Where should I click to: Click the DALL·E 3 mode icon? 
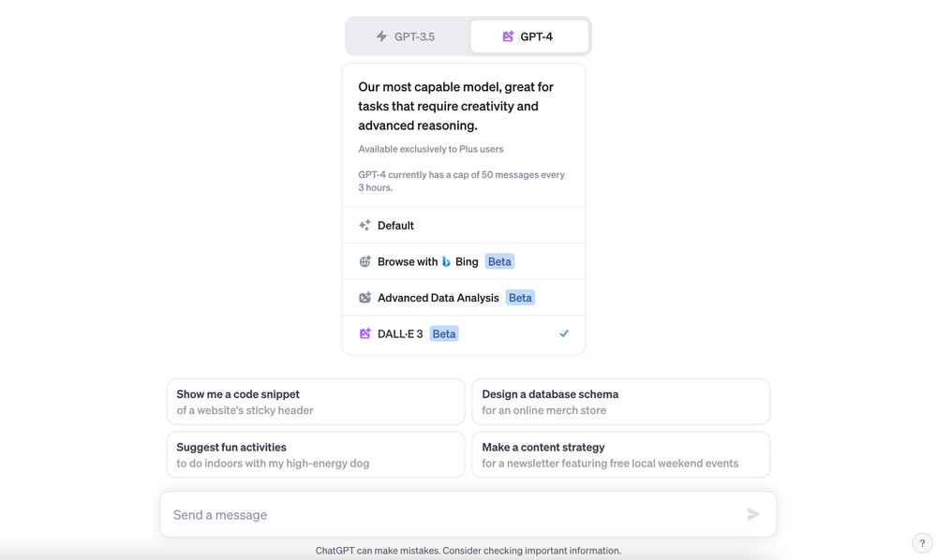(364, 333)
